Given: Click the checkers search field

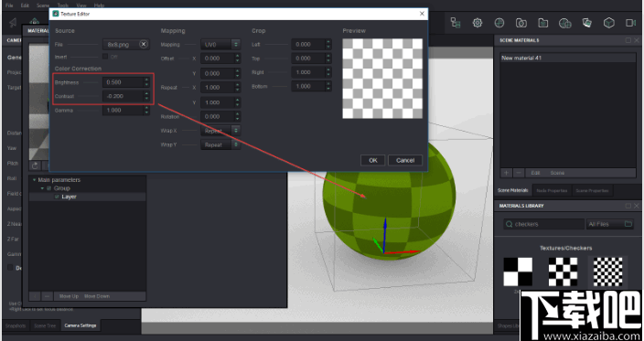Looking at the screenshot, I should [543, 224].
